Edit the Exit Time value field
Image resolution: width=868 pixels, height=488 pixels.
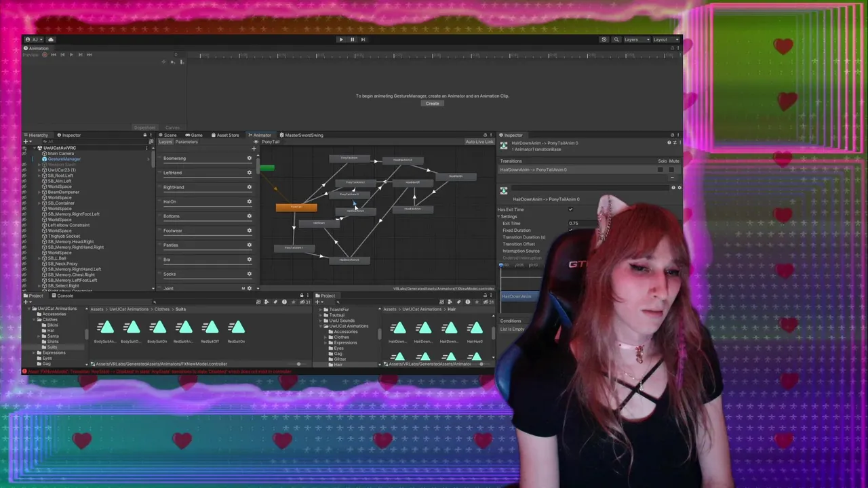[582, 223]
